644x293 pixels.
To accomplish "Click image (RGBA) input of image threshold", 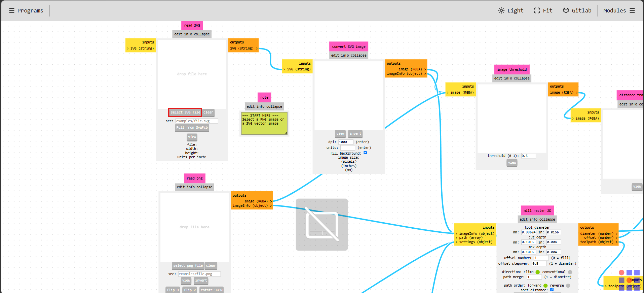I will coord(460,93).
